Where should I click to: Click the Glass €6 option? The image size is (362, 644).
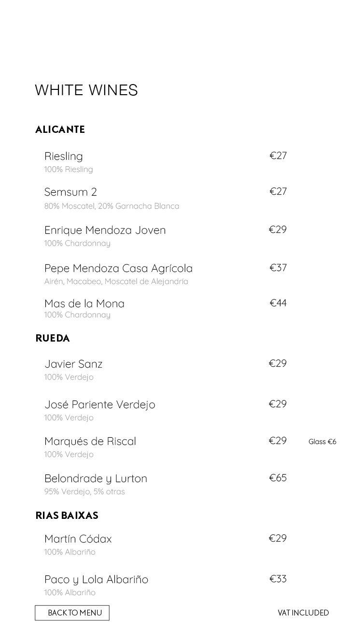tap(322, 442)
